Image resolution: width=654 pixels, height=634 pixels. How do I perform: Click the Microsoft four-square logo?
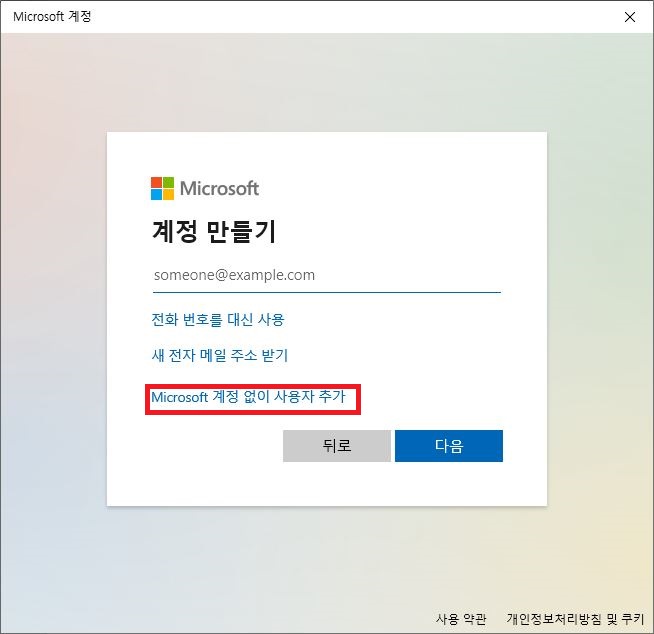pyautogui.click(x=162, y=189)
